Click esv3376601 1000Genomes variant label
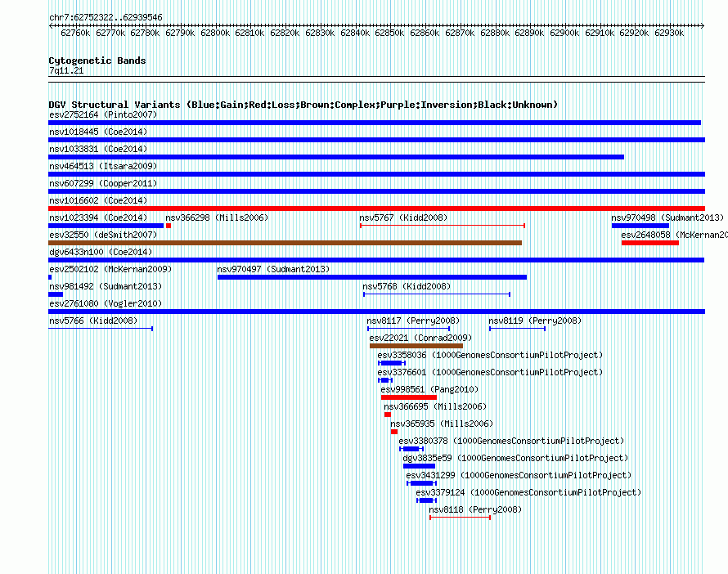Image resolution: width=728 pixels, height=574 pixels. (490, 372)
